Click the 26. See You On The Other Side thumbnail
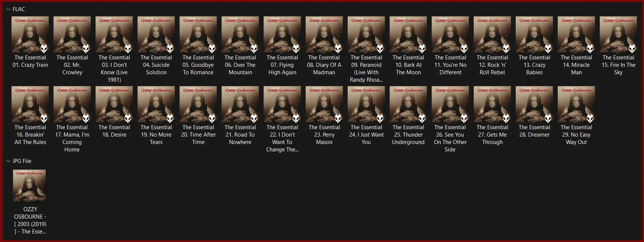Image resolution: width=644 pixels, height=242 pixels. 450,105
